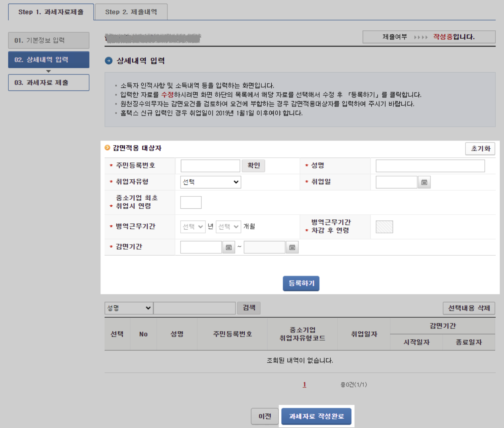Viewport: 504px width, 428px height.
Task: Switch to Step 1. 과세자료제출 tab
Action: coord(51,12)
